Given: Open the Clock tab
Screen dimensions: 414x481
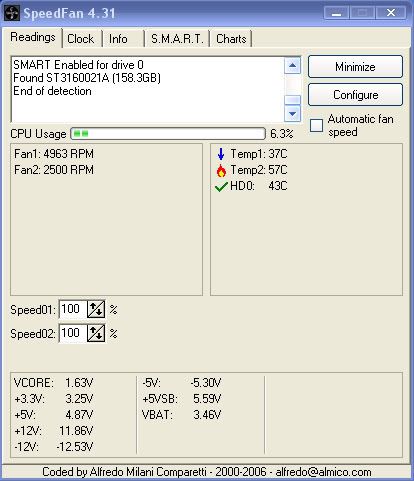Looking at the screenshot, I should pos(81,39).
